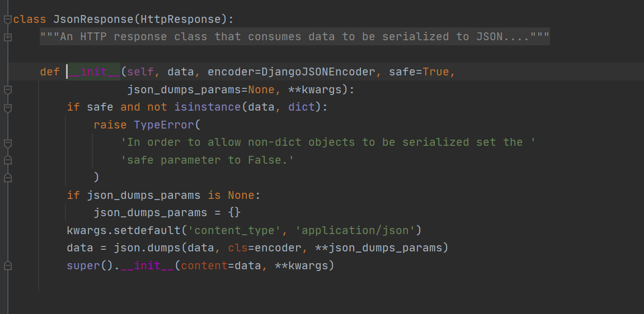Toggle fold marker beside 'In order to allow' string

(7, 142)
